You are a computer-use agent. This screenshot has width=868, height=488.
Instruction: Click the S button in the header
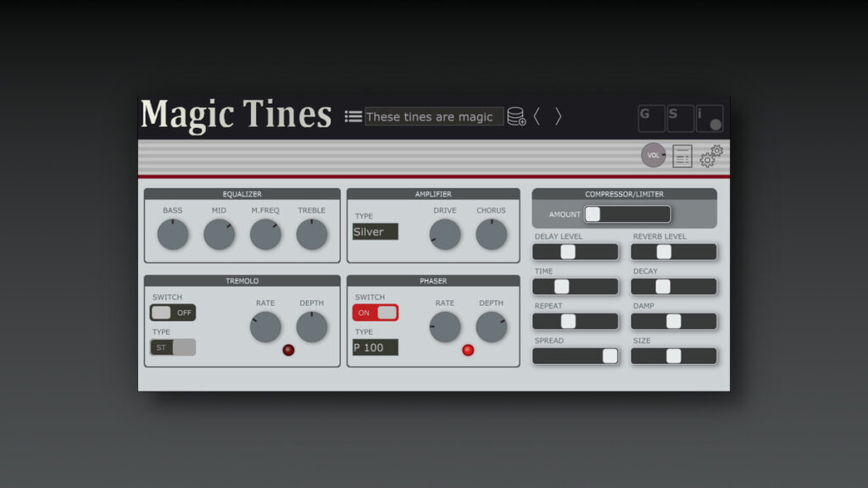point(681,119)
